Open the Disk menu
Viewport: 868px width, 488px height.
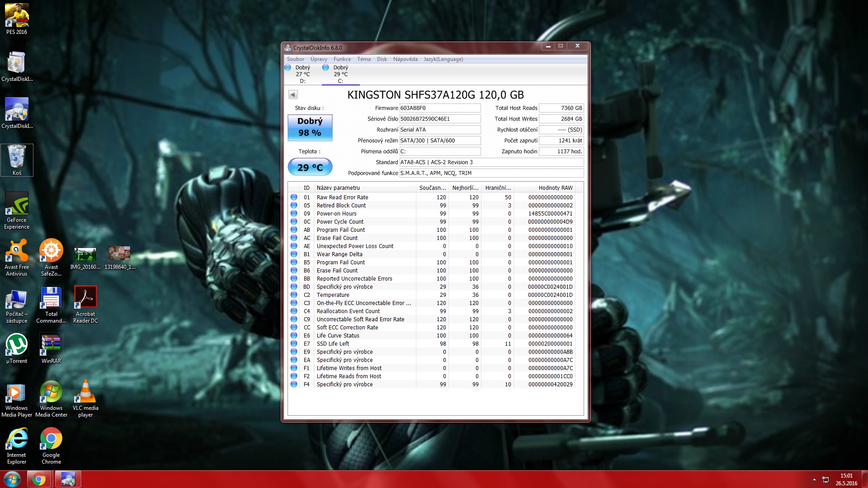point(382,59)
